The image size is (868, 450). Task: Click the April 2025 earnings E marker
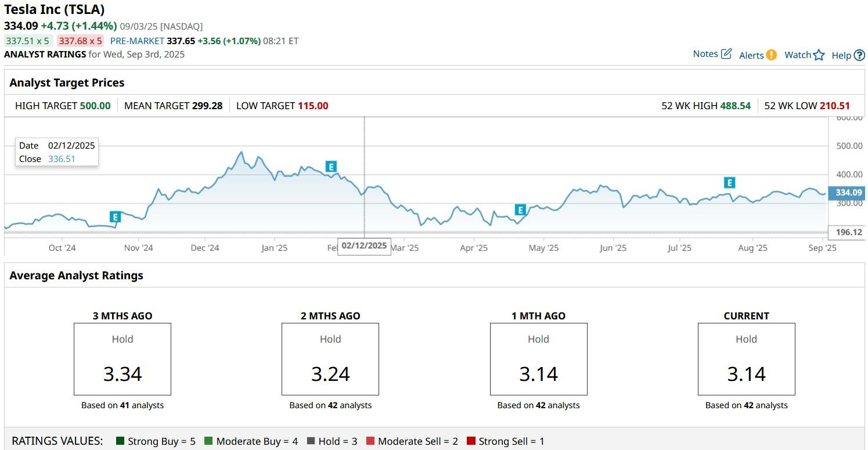pos(520,210)
